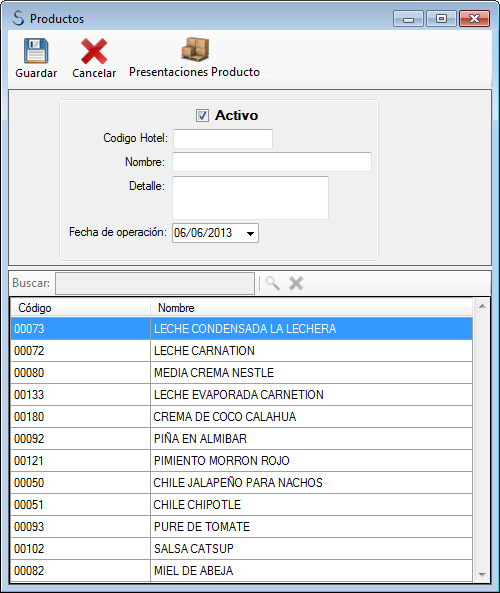Viewport: 500px width, 593px height.
Task: Select the LECHE CARNATION row
Action: [x=242, y=351]
